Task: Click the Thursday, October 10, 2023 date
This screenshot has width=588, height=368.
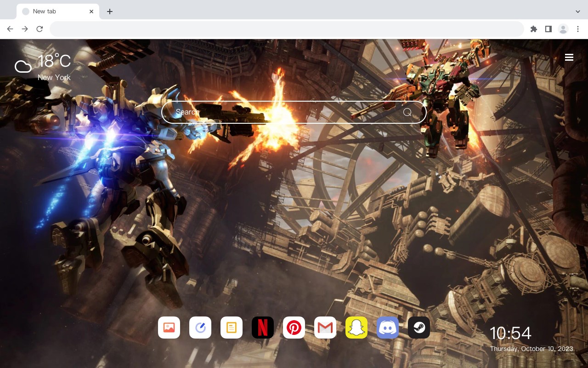Action: tap(531, 349)
